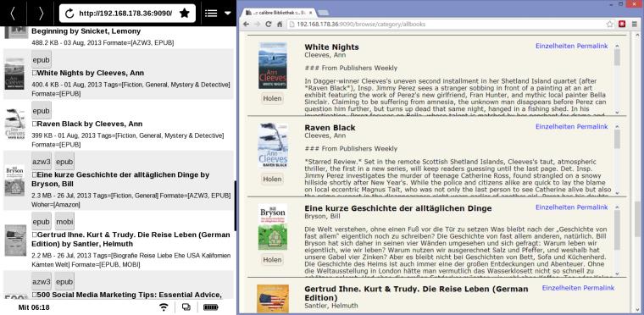Open Einzelheiten link for White Nights
The image size is (644, 315).
(555, 46)
